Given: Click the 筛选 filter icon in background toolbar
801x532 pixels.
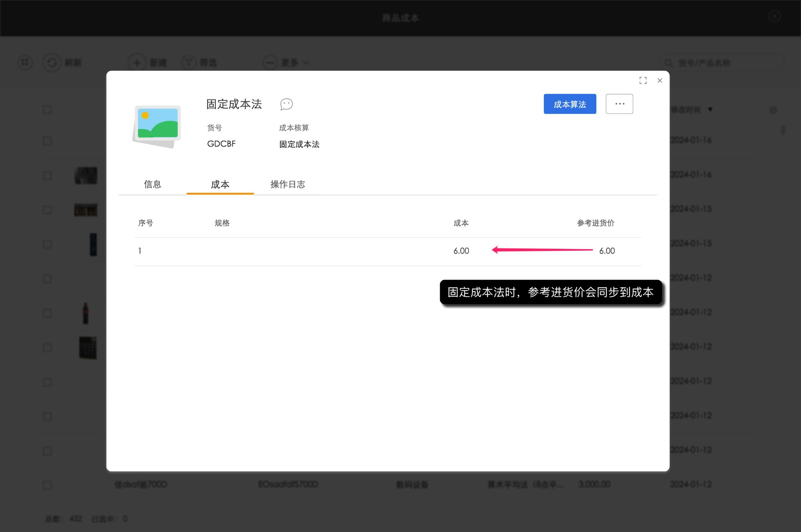Looking at the screenshot, I should 189,62.
